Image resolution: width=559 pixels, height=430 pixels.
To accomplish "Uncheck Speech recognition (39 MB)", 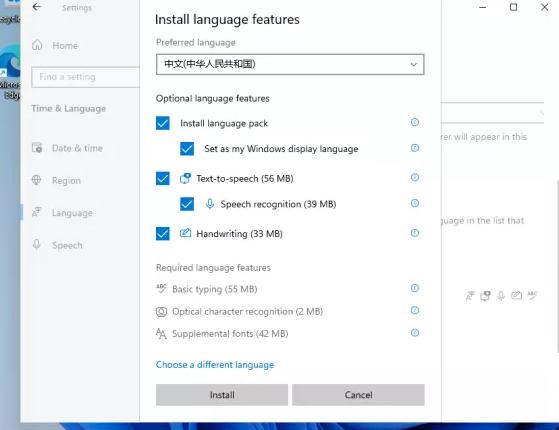I will (x=187, y=204).
